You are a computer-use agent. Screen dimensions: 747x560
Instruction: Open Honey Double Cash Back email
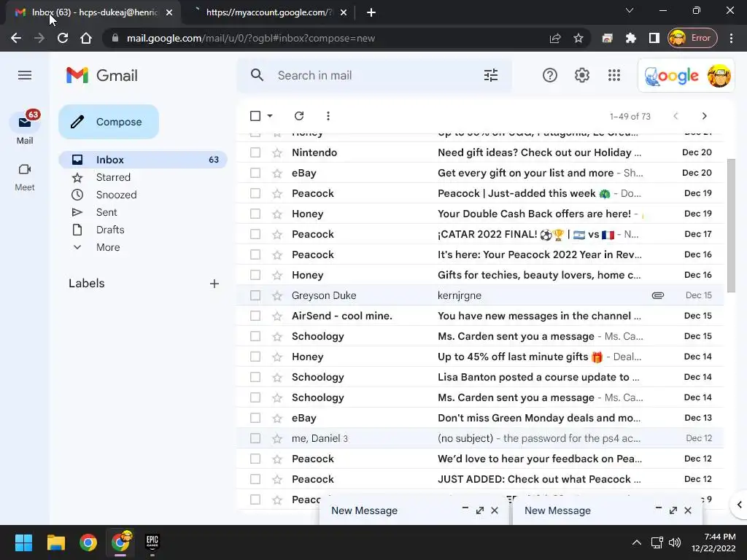[480, 214]
